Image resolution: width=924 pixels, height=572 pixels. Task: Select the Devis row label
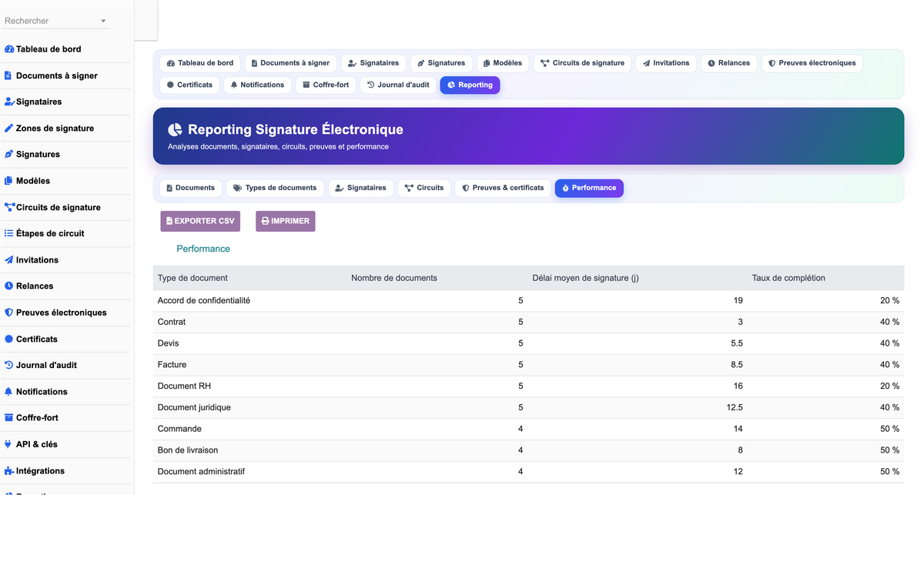(x=169, y=343)
